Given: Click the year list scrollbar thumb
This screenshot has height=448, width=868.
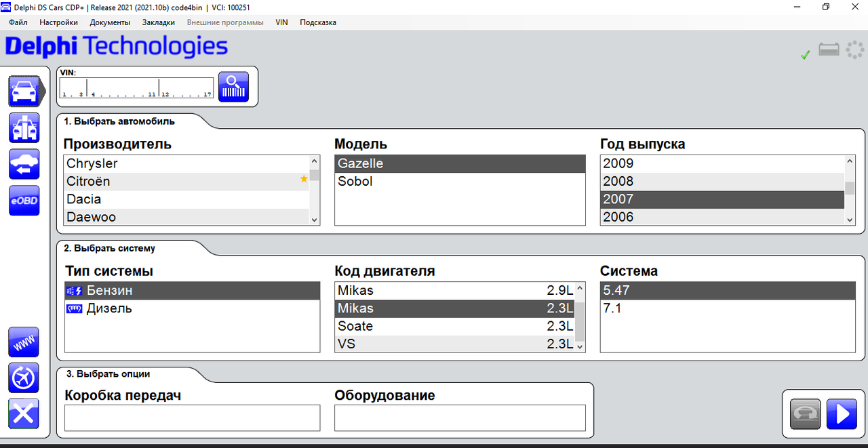Looking at the screenshot, I should 850,188.
